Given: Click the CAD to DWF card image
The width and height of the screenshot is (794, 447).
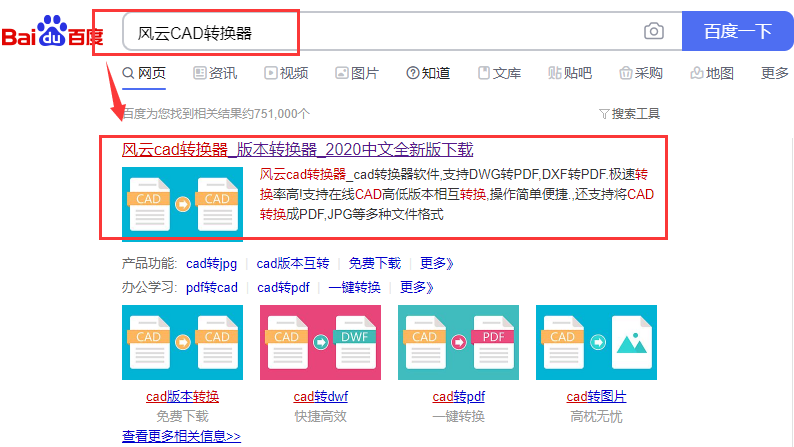Looking at the screenshot, I should tap(321, 342).
